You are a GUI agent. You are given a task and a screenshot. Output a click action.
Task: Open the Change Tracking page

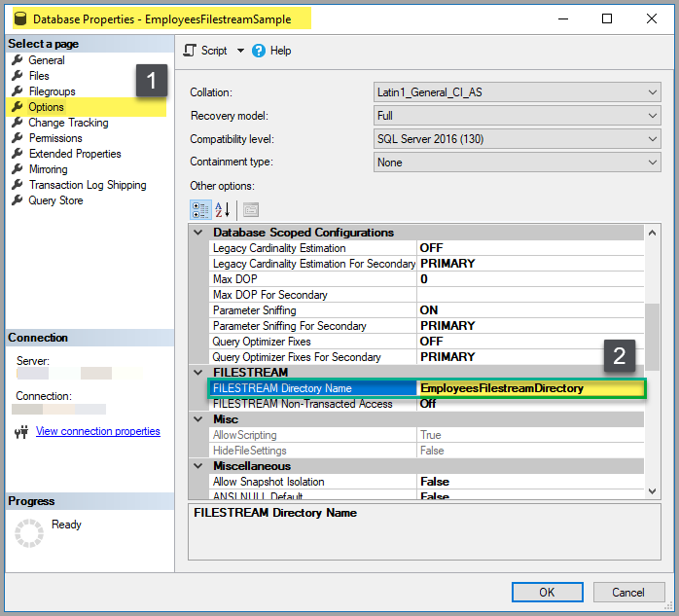click(x=68, y=123)
